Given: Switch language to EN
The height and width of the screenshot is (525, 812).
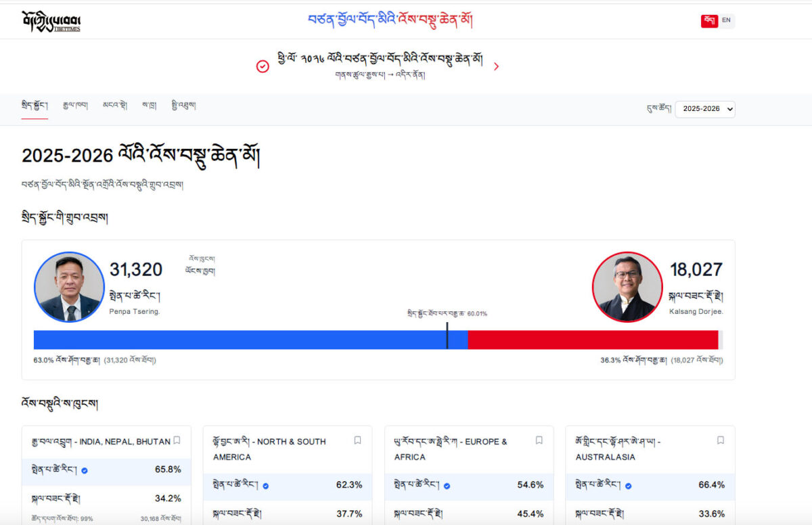Looking at the screenshot, I should pos(726,20).
